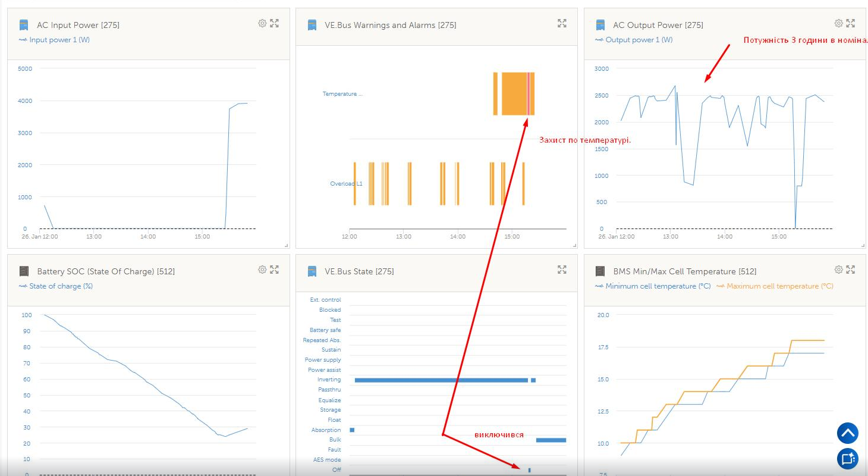
Task: Click the Multi device icon in AC Input header
Action: (x=24, y=25)
